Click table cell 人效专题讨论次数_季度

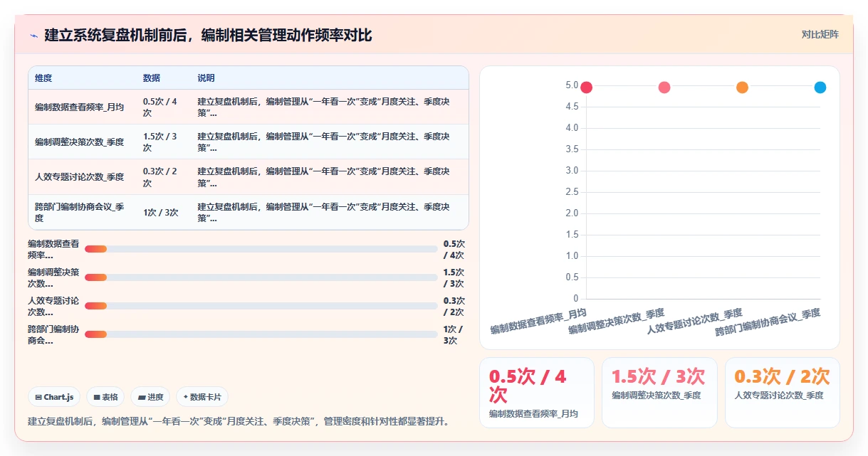79,177
